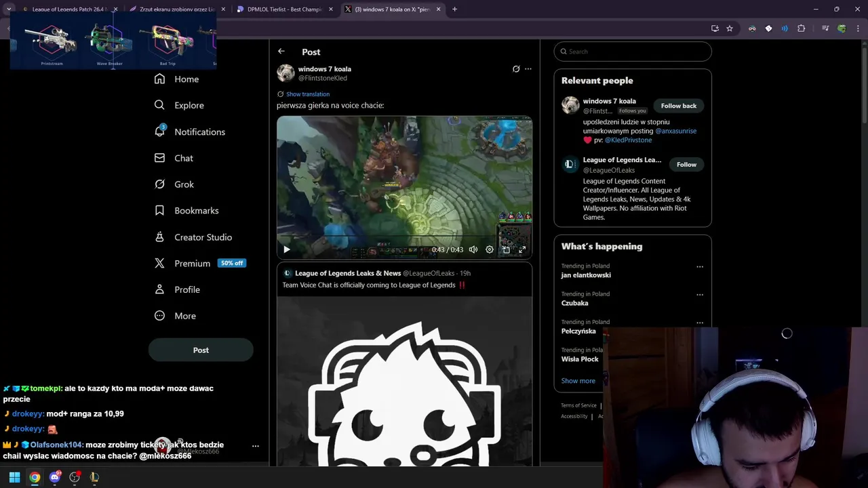Open Terms of Service link
The height and width of the screenshot is (488, 868).
(x=578, y=405)
